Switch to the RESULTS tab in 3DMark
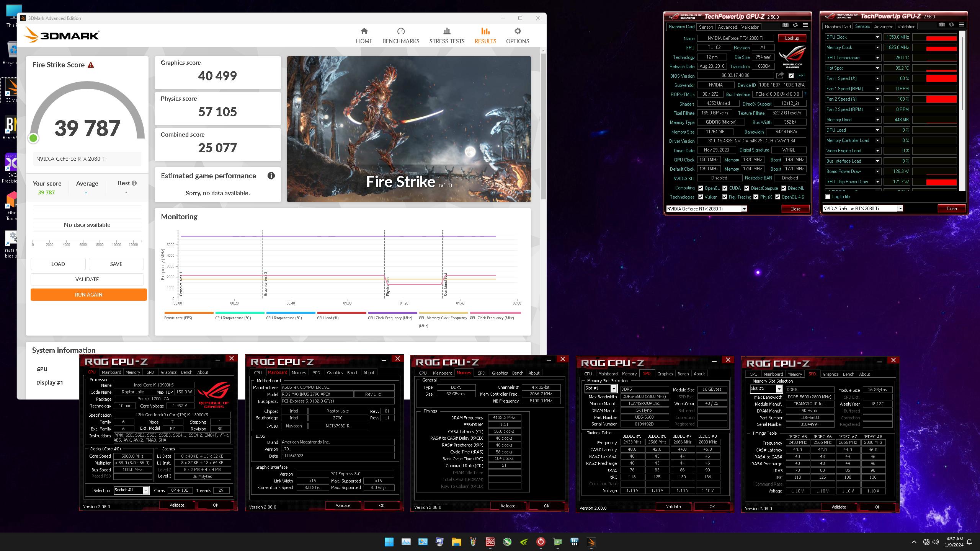This screenshot has width=980, height=551. point(485,36)
